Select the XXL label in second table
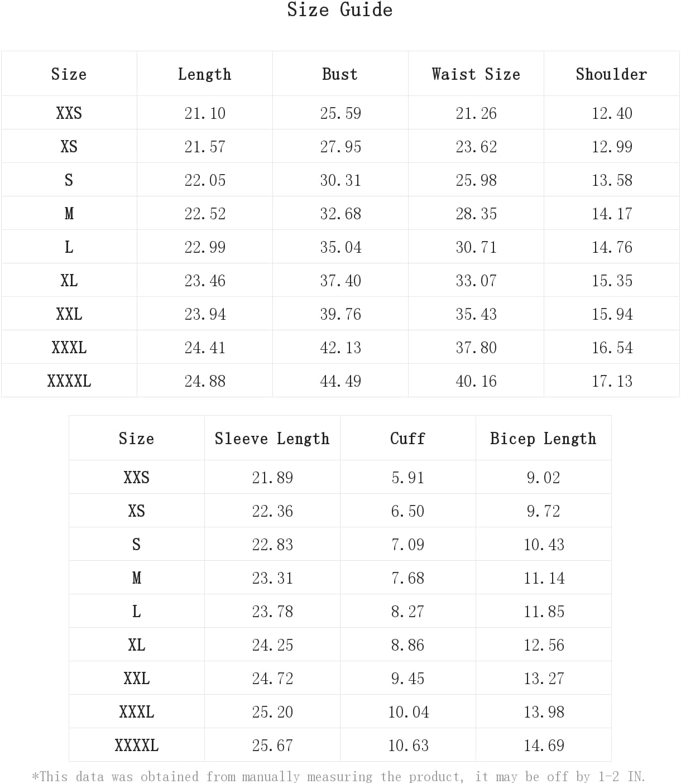 136,679
